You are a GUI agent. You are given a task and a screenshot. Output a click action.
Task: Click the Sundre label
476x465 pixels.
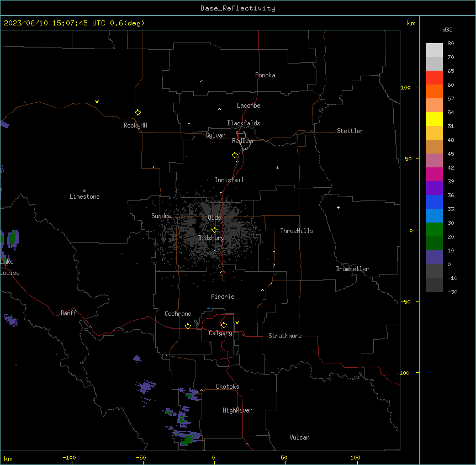(161, 216)
